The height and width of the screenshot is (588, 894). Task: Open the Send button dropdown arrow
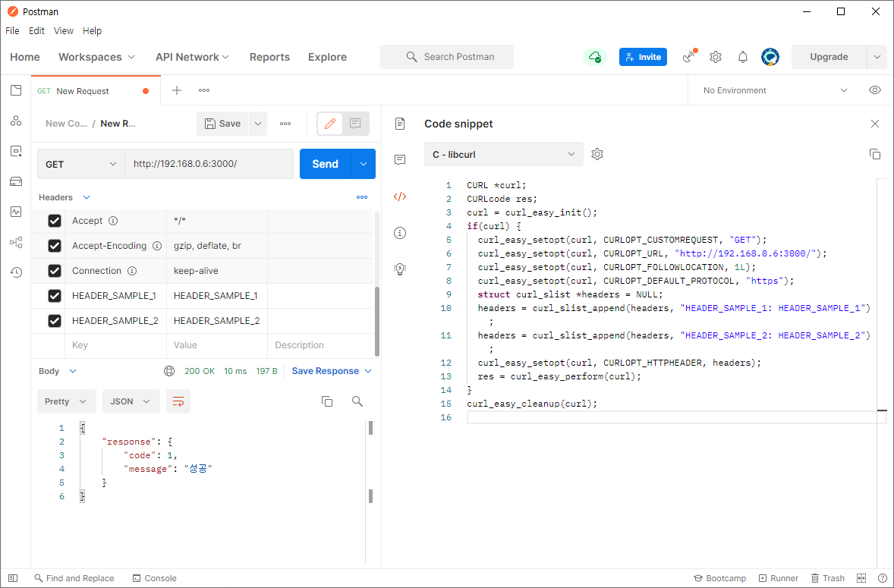[x=364, y=164]
